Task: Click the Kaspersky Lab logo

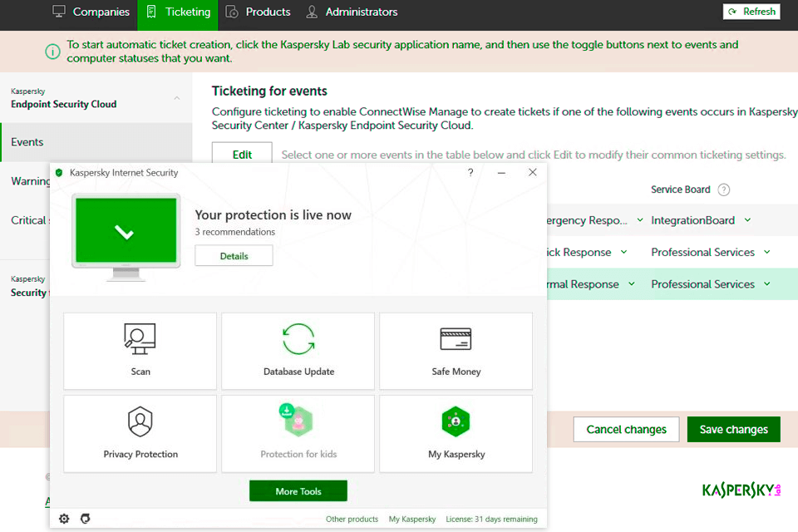Action: 741,490
